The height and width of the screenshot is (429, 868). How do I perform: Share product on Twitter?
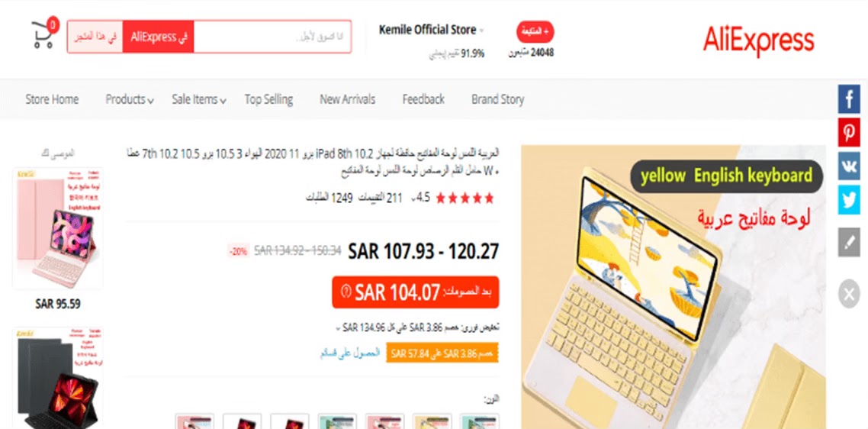pyautogui.click(x=849, y=199)
